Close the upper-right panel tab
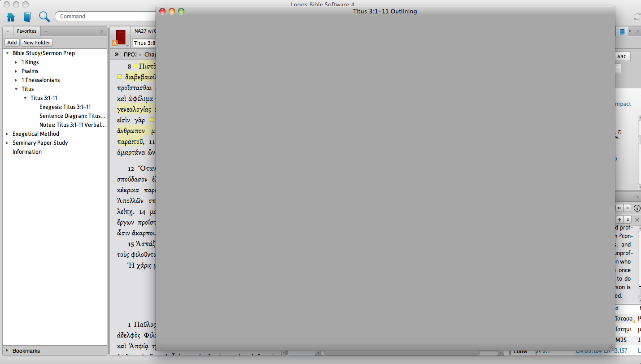 tap(637, 31)
